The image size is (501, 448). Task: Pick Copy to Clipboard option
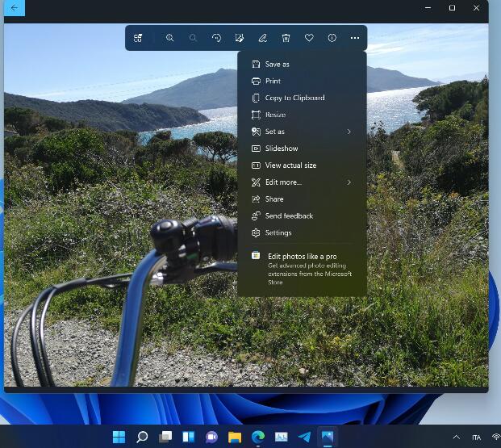(x=302, y=98)
